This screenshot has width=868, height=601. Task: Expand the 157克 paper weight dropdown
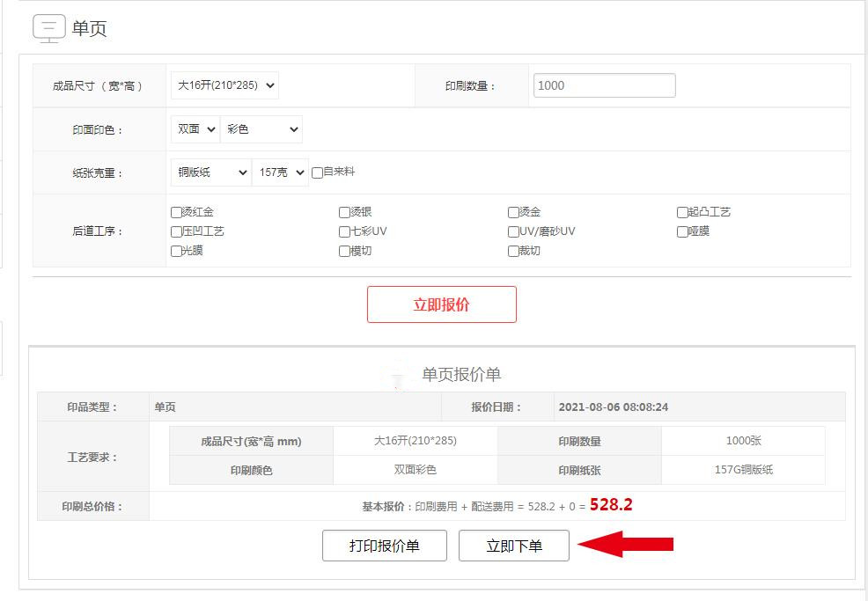click(280, 172)
